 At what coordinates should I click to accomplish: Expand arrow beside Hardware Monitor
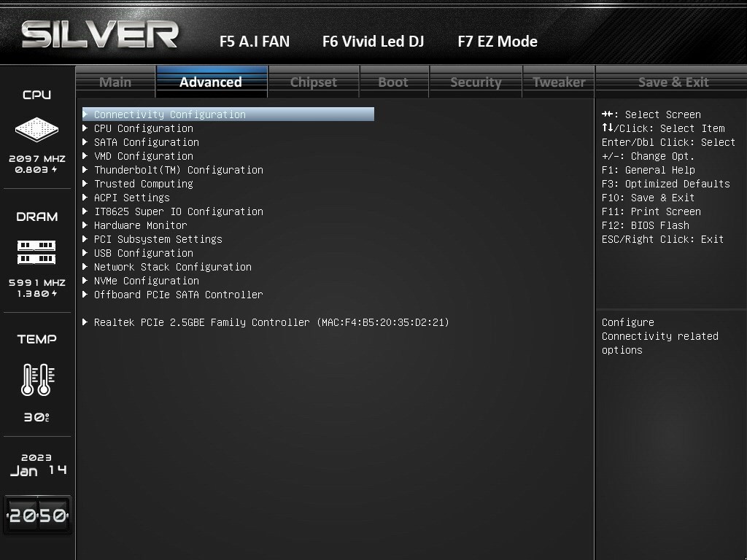[85, 225]
